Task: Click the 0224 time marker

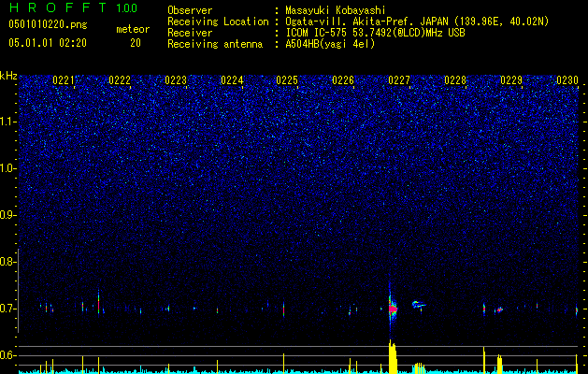Action: 232,80
